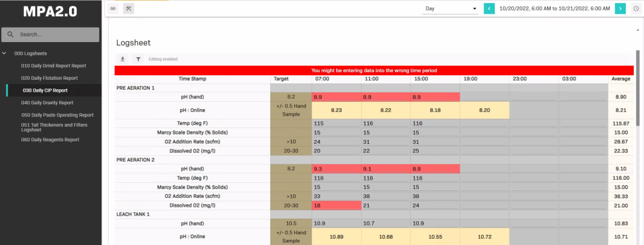Click the vertical scrollbar of the logsheet
644x245 pixels.
638,88
